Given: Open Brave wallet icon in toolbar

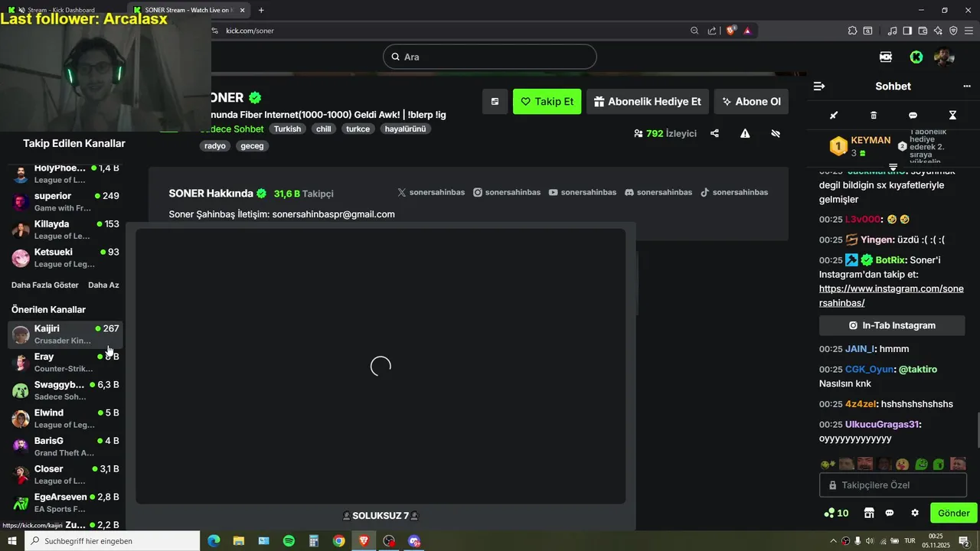Looking at the screenshot, I should [923, 31].
